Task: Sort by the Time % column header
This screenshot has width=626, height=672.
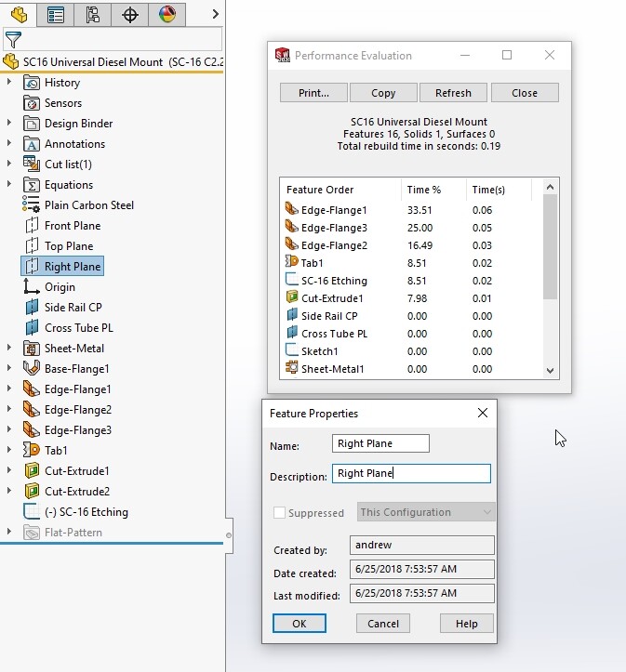Action: pos(433,190)
